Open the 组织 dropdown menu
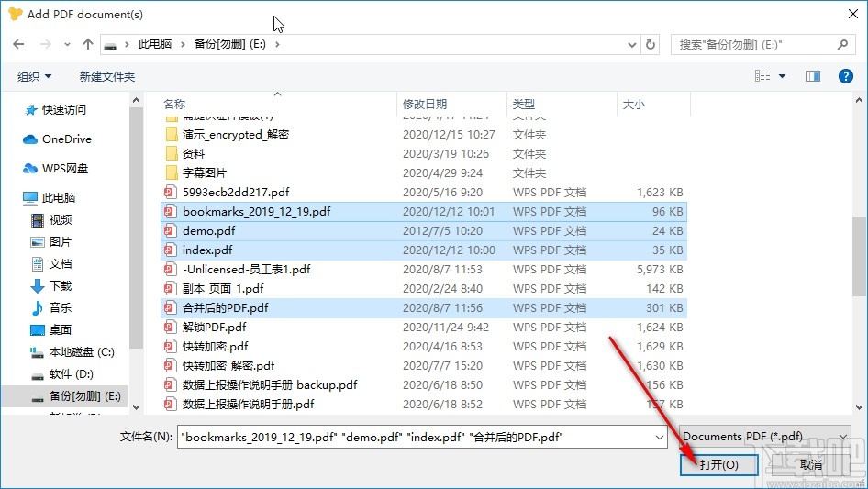This screenshot has width=868, height=489. (34, 76)
